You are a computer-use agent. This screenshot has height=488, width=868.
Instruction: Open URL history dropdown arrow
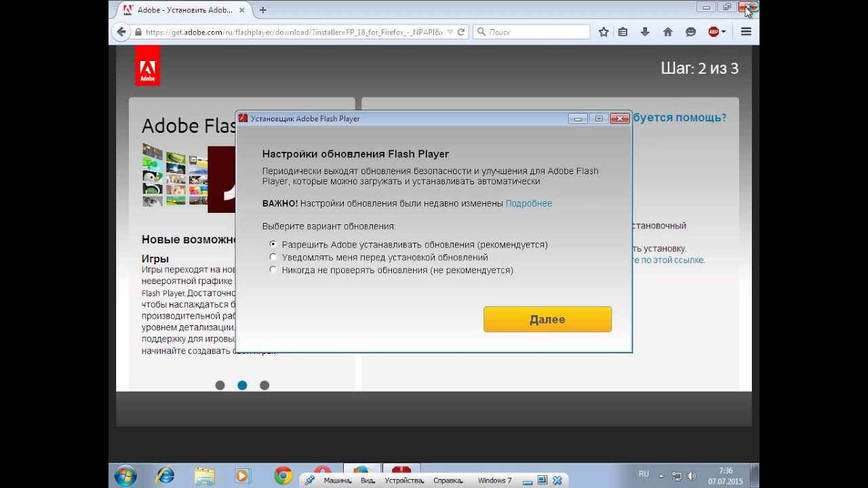450,32
